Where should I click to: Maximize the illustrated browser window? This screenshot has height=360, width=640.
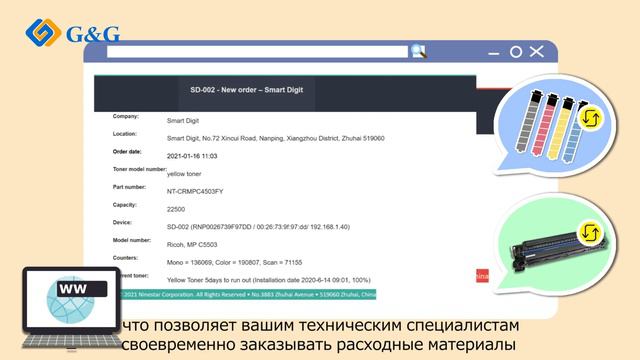(x=516, y=52)
